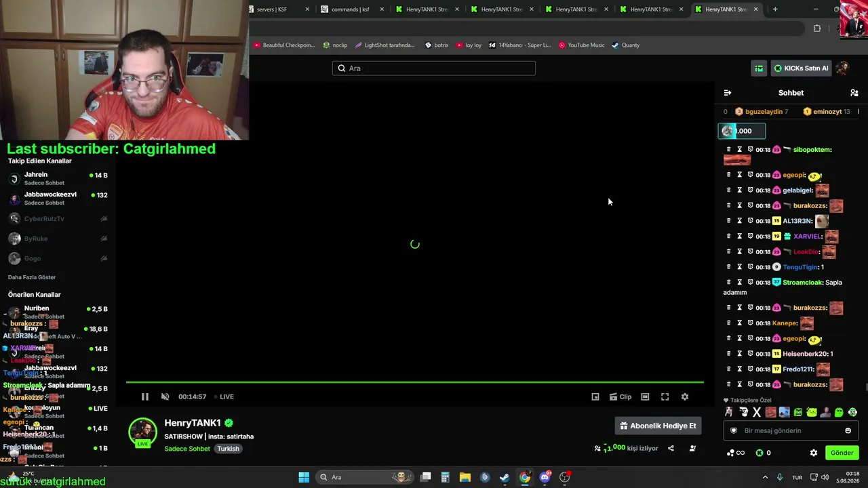This screenshot has width=868, height=488.
Task: Open Nuriben recommended channel
Action: [x=58, y=312]
